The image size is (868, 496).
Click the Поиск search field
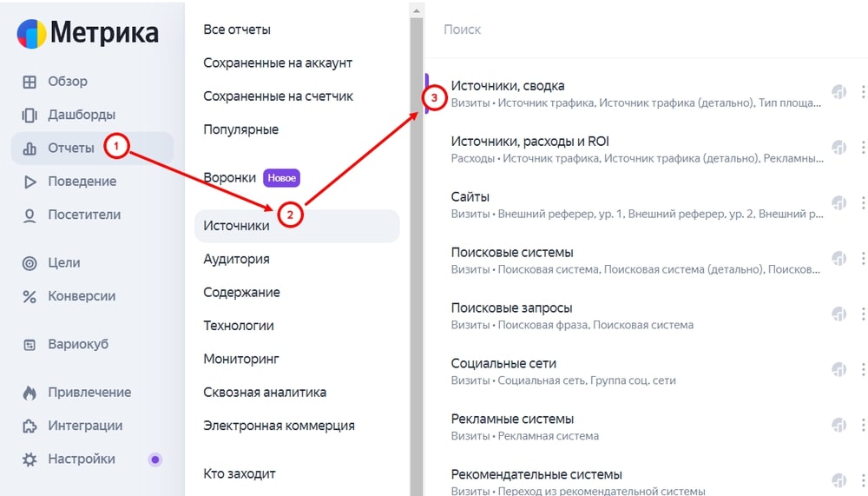(646, 30)
